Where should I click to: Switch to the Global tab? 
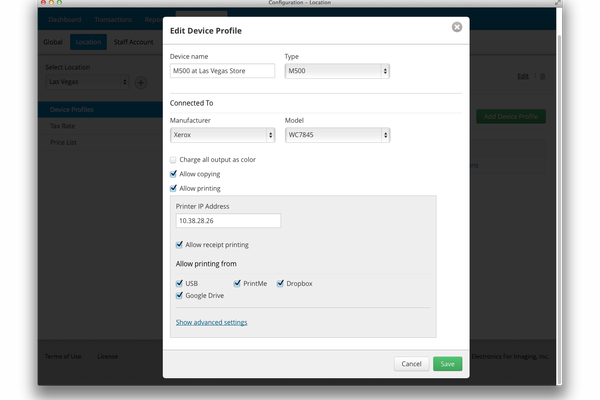coord(53,42)
